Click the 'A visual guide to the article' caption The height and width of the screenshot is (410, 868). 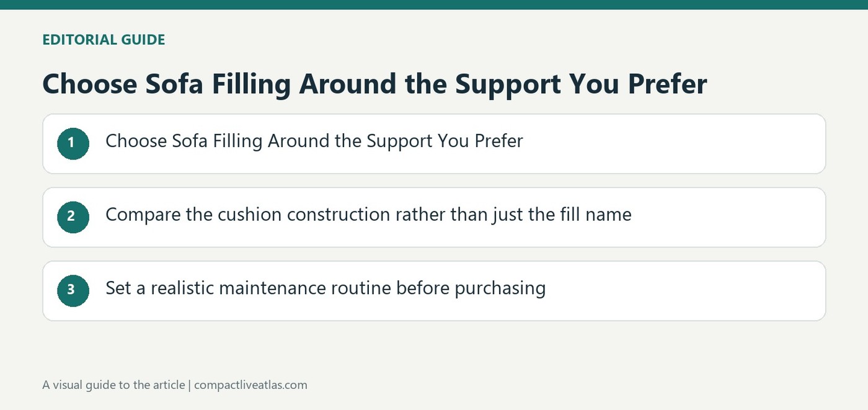113,385
